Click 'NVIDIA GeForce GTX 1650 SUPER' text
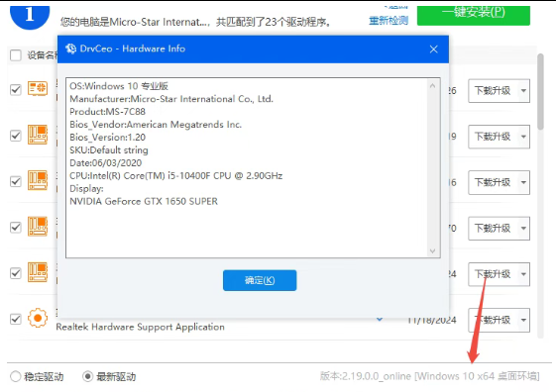Image resolution: width=556 pixels, height=392 pixels. tap(144, 201)
